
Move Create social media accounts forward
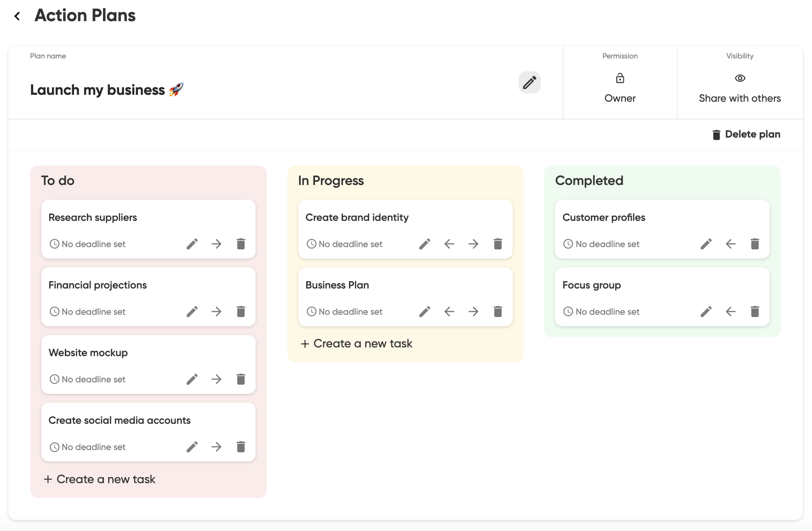tap(217, 447)
